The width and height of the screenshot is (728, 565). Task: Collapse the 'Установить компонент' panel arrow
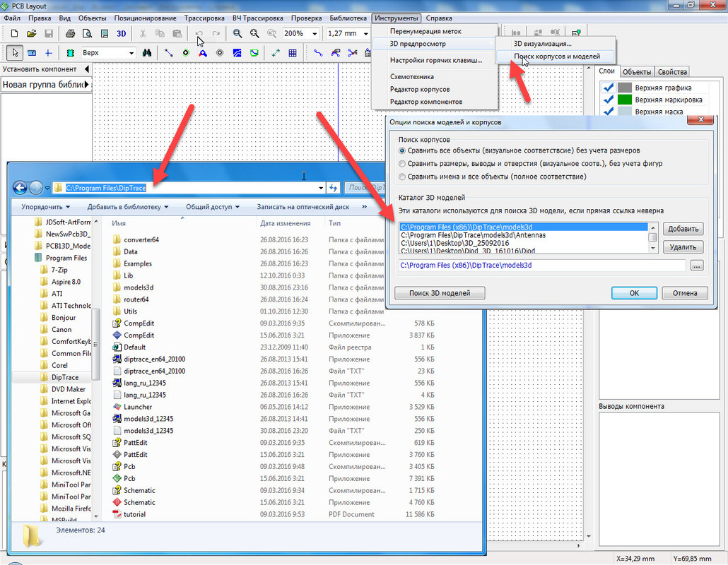point(87,69)
